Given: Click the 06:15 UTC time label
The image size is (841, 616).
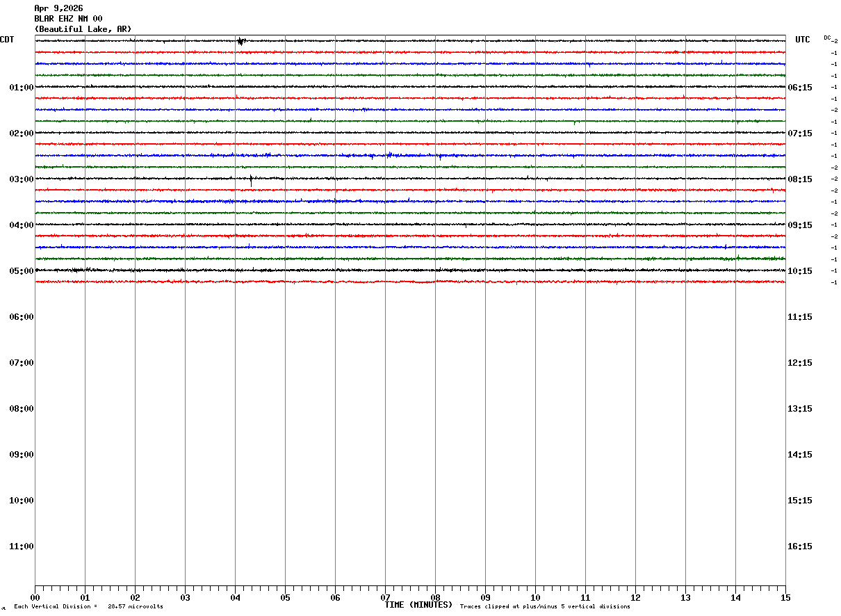Looking at the screenshot, I should point(799,88).
